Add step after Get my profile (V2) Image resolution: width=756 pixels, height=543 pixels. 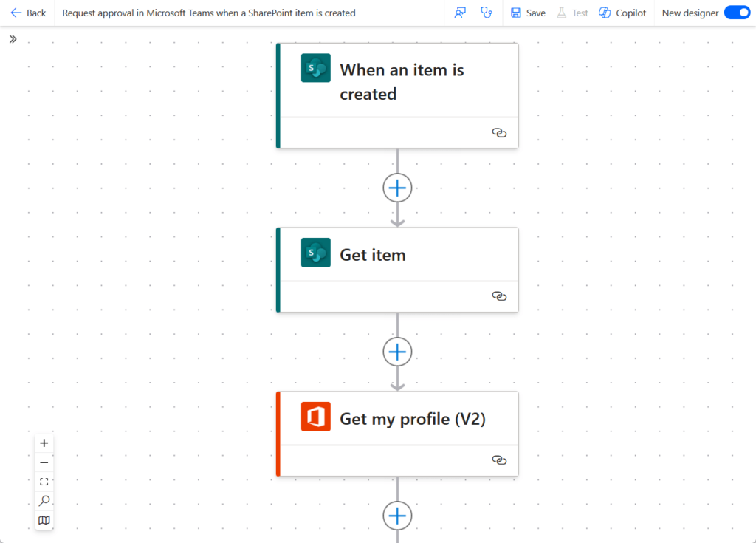point(397,516)
